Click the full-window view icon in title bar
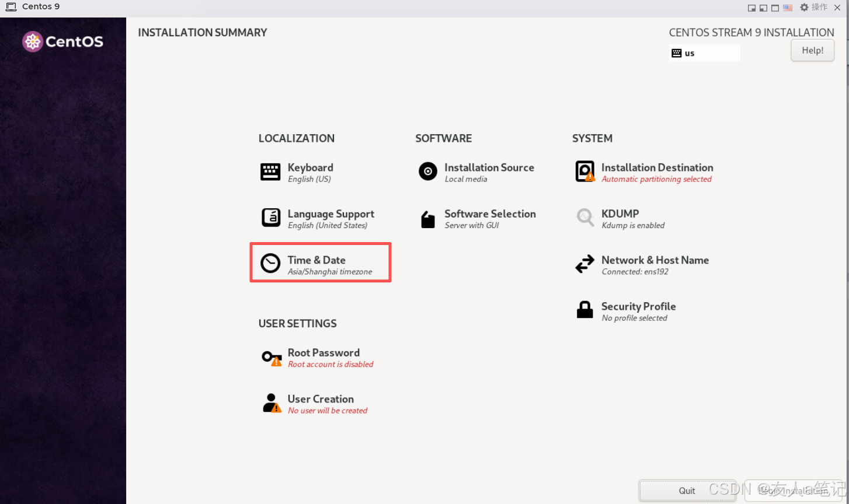The width and height of the screenshot is (849, 504). tap(775, 8)
